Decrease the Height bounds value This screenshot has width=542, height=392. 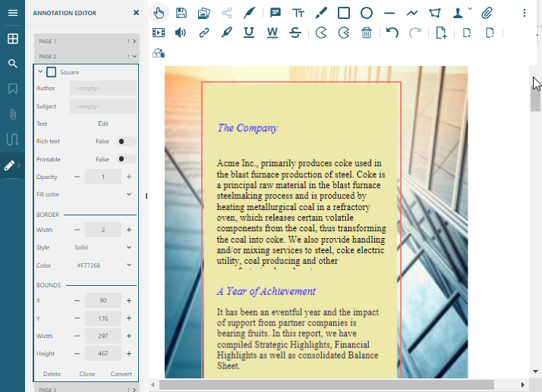point(77,353)
